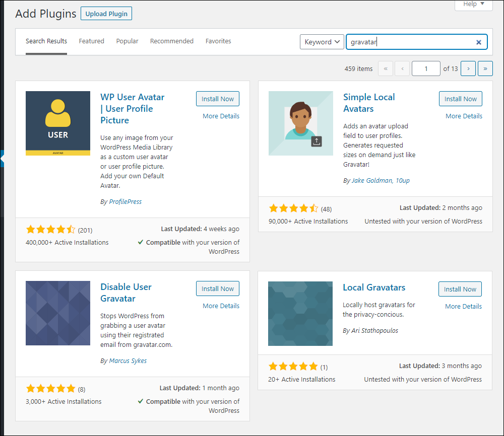
Task: Focus the plugin search input field
Action: pos(417,42)
